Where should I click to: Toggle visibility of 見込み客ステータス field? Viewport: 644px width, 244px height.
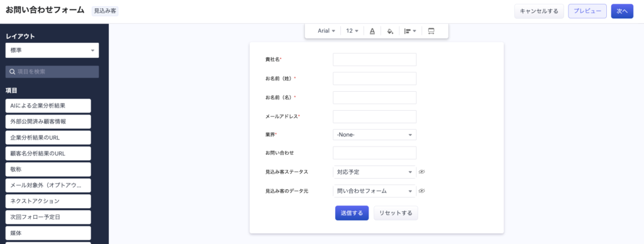click(421, 172)
